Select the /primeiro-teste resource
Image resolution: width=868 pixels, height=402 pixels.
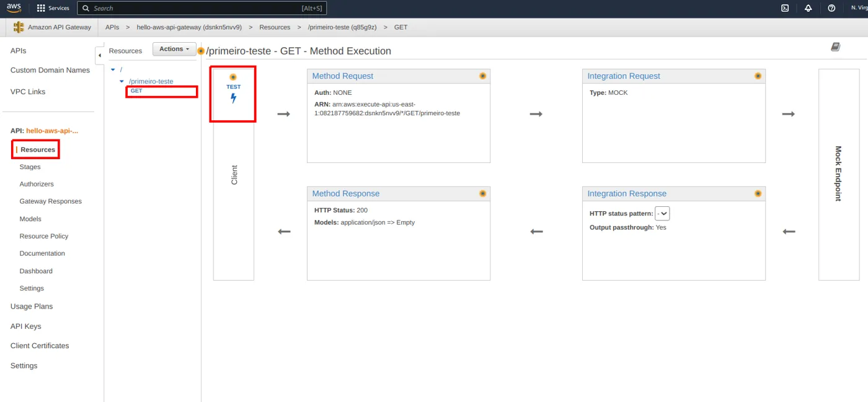click(x=151, y=81)
